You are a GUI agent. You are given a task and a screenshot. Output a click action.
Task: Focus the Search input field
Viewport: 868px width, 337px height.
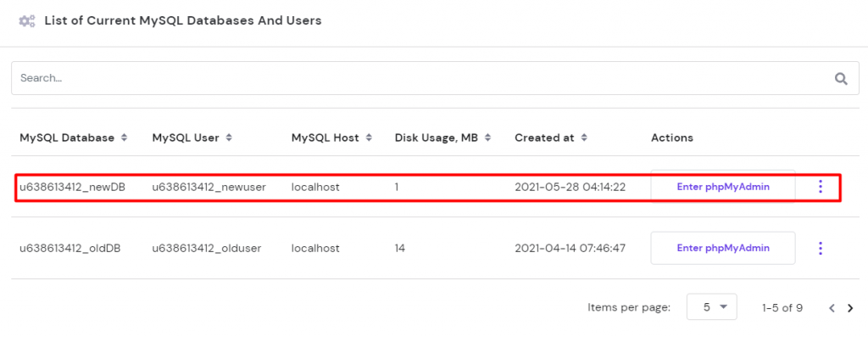(x=435, y=78)
